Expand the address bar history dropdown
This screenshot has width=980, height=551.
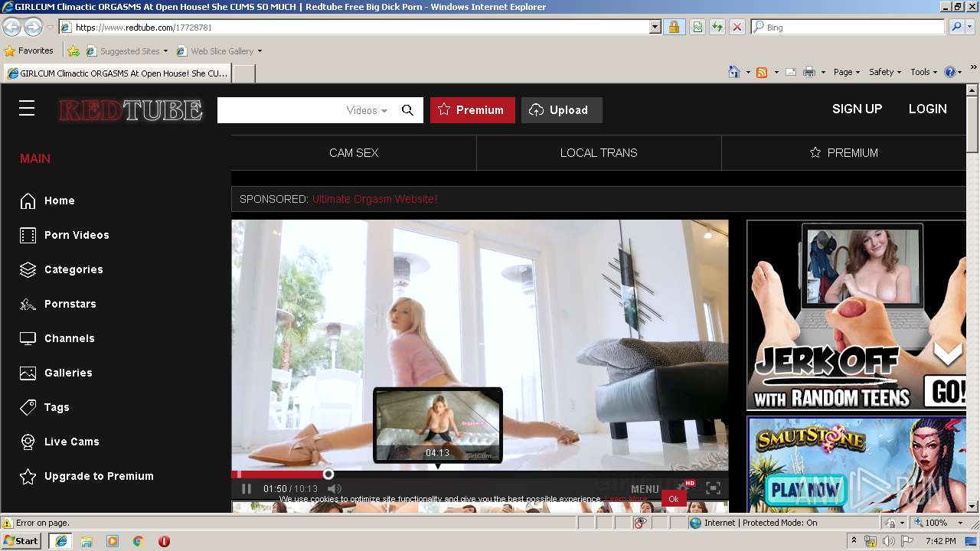[655, 27]
